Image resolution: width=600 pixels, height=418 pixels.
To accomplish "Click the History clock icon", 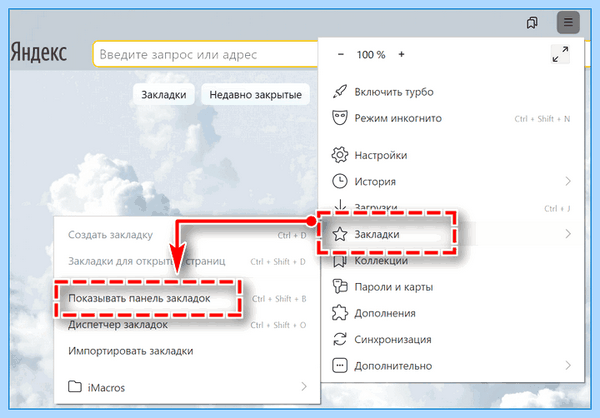I will (x=339, y=181).
